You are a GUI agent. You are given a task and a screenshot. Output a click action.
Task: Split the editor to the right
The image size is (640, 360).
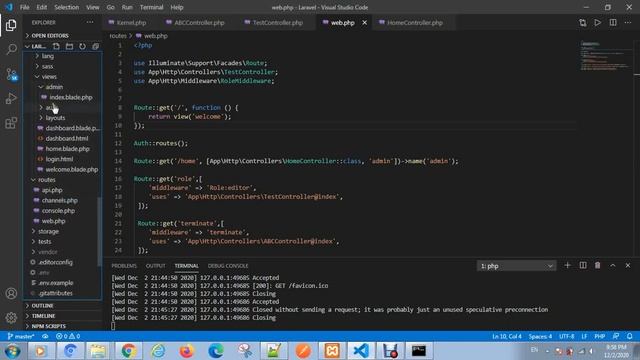(613, 23)
